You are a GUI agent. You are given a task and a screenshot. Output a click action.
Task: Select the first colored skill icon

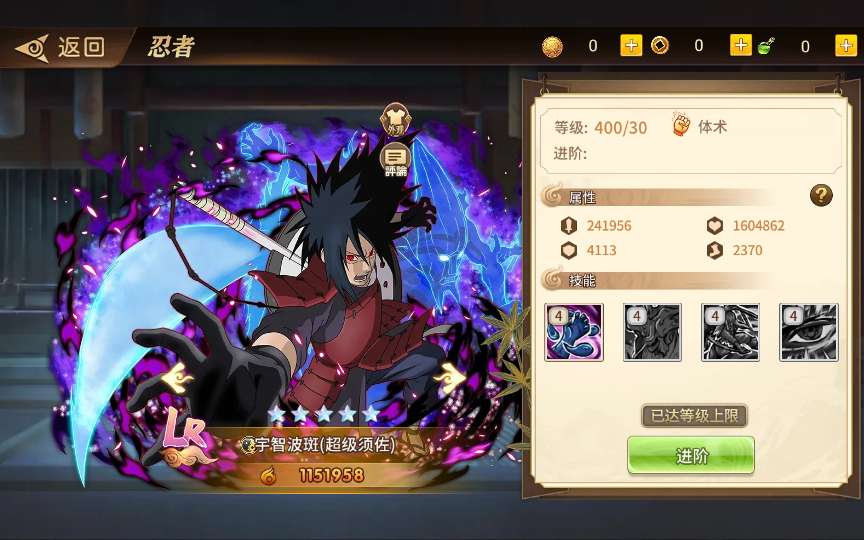coord(574,332)
